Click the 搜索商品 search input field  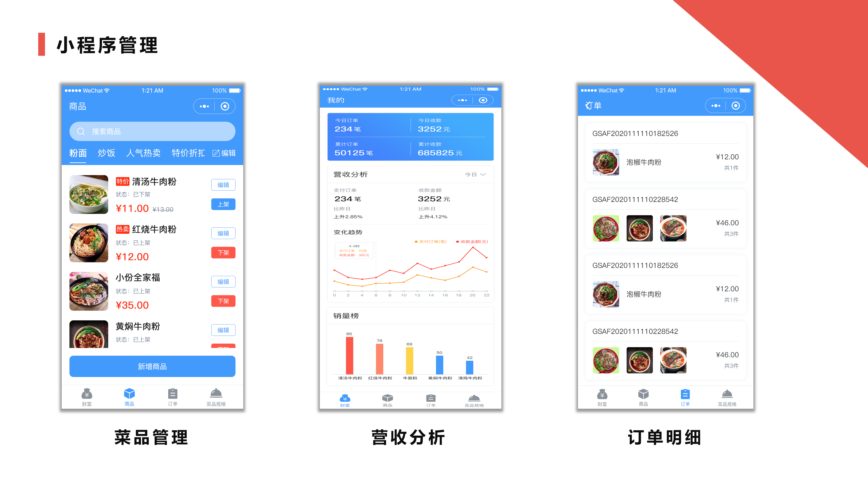tap(152, 131)
